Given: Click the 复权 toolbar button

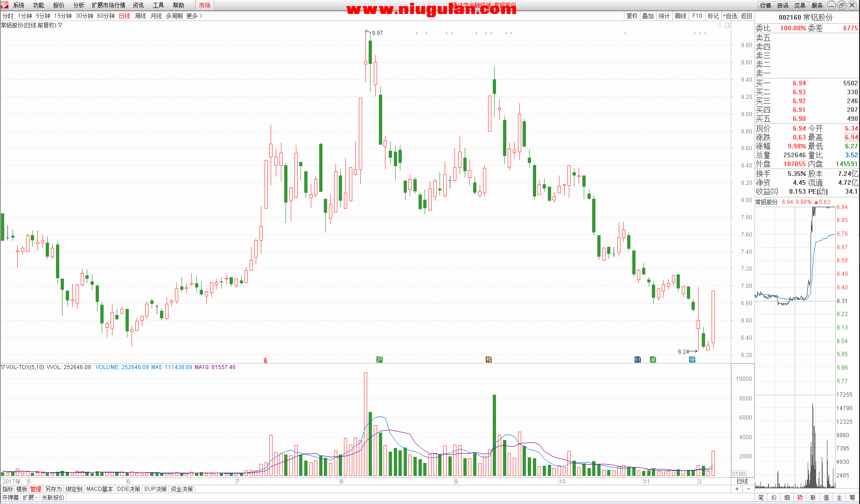Looking at the screenshot, I should point(632,16).
